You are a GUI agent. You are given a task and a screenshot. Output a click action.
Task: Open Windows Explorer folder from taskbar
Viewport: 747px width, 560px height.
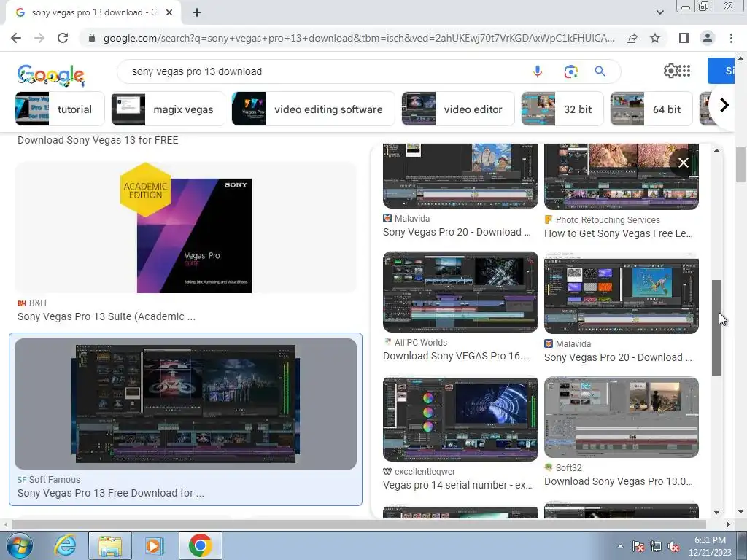click(x=109, y=545)
